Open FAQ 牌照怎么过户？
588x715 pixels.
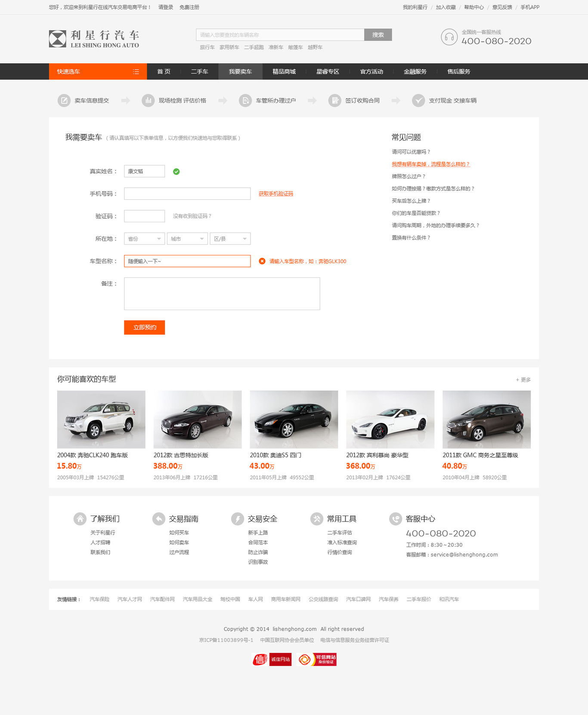pyautogui.click(x=409, y=176)
